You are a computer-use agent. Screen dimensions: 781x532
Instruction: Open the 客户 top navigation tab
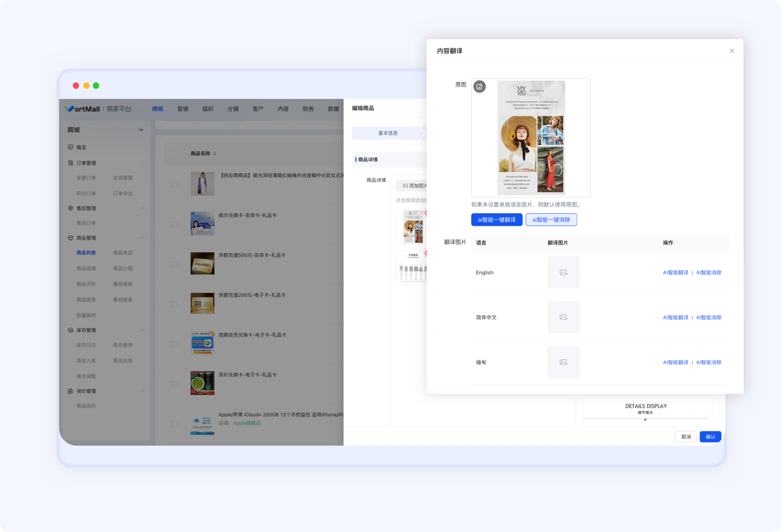coord(258,109)
